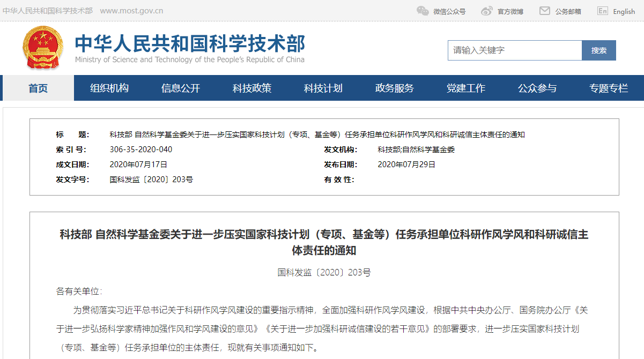The height and width of the screenshot is (359, 644).
Task: Open the 公众参与 menu item
Action: point(537,88)
